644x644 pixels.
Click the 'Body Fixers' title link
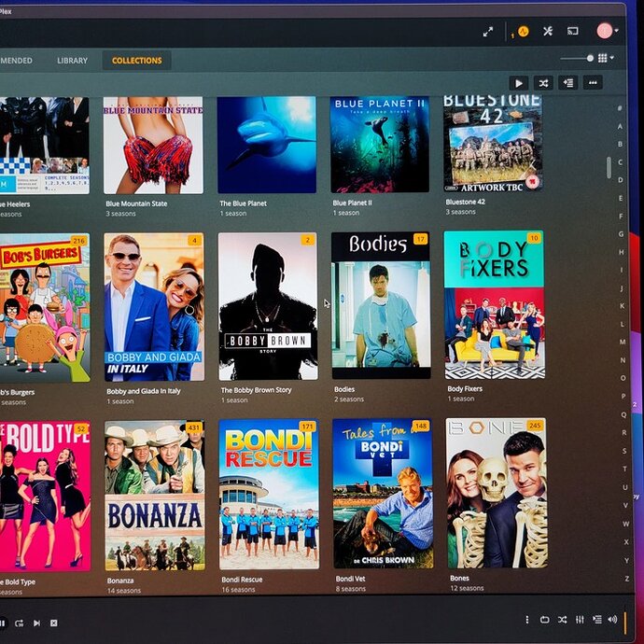coord(465,389)
